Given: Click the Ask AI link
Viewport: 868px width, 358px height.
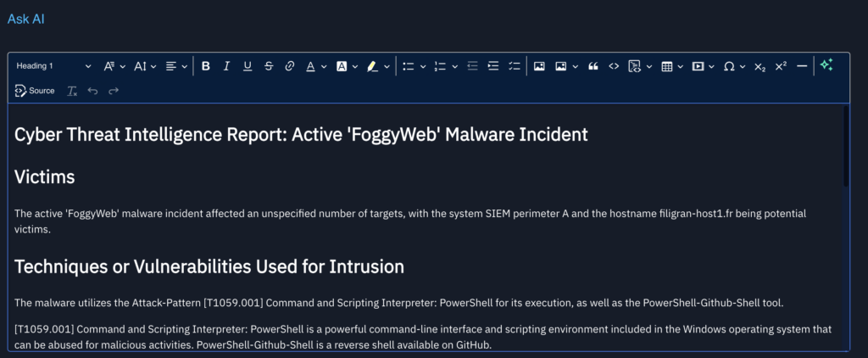Looking at the screenshot, I should [25, 19].
